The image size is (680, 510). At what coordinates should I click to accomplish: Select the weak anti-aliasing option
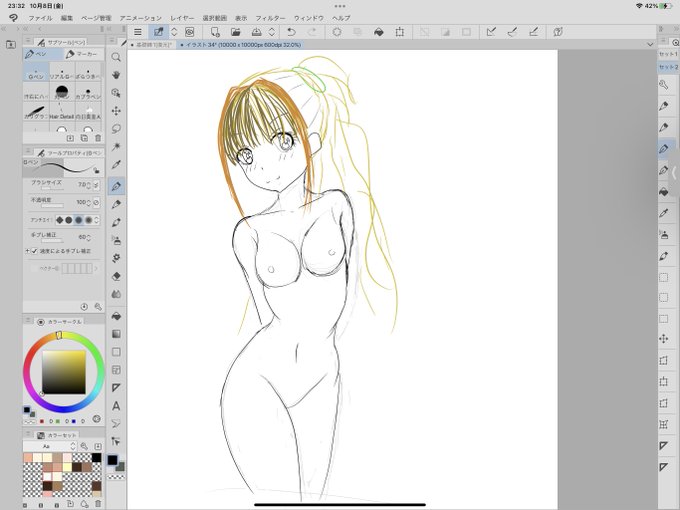coord(69,220)
